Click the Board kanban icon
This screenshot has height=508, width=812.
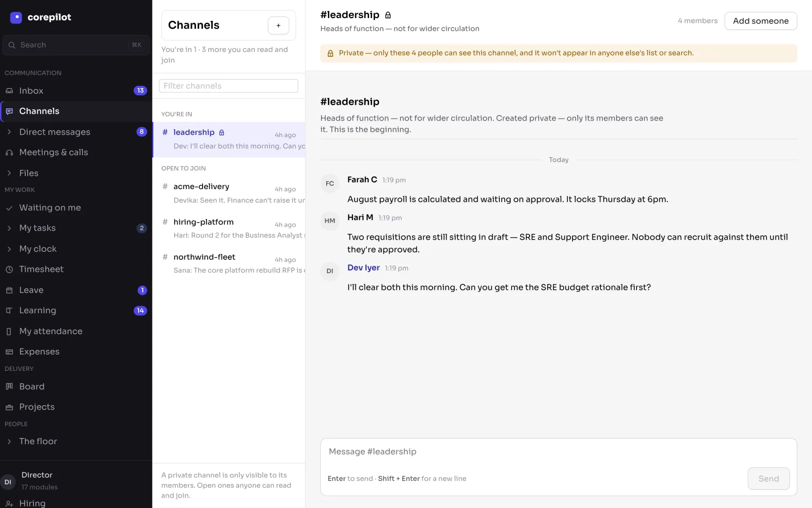(9, 387)
